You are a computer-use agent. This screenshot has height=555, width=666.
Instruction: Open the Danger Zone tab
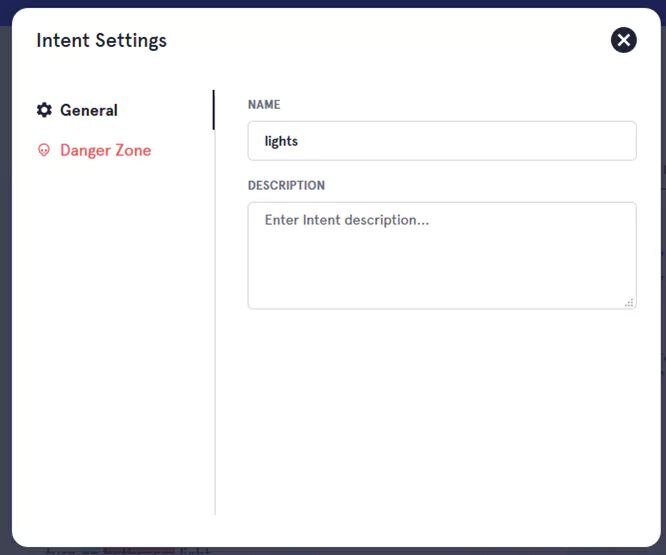(x=105, y=150)
